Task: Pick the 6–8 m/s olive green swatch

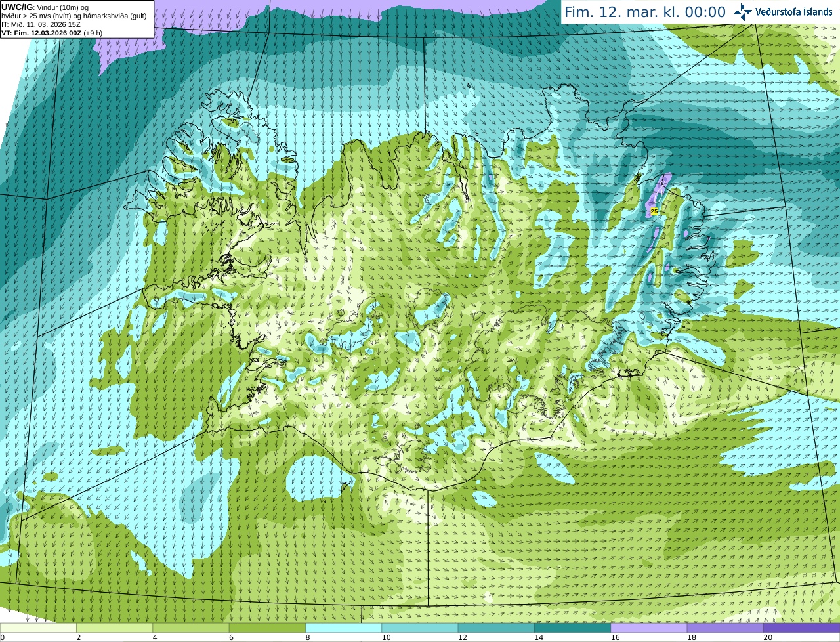Action: pos(267,628)
